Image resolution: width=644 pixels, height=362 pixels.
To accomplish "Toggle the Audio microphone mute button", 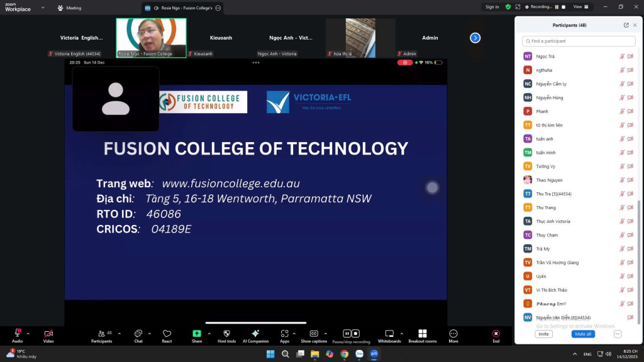I will (x=17, y=334).
